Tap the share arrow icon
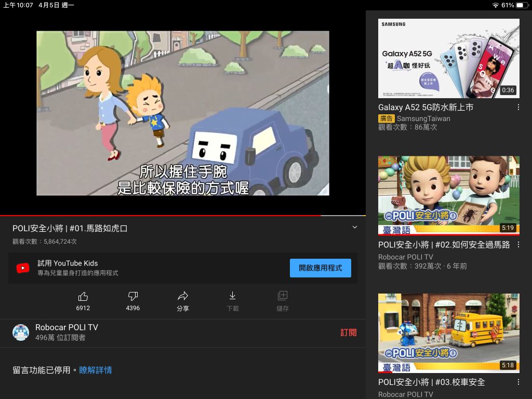 point(182,296)
